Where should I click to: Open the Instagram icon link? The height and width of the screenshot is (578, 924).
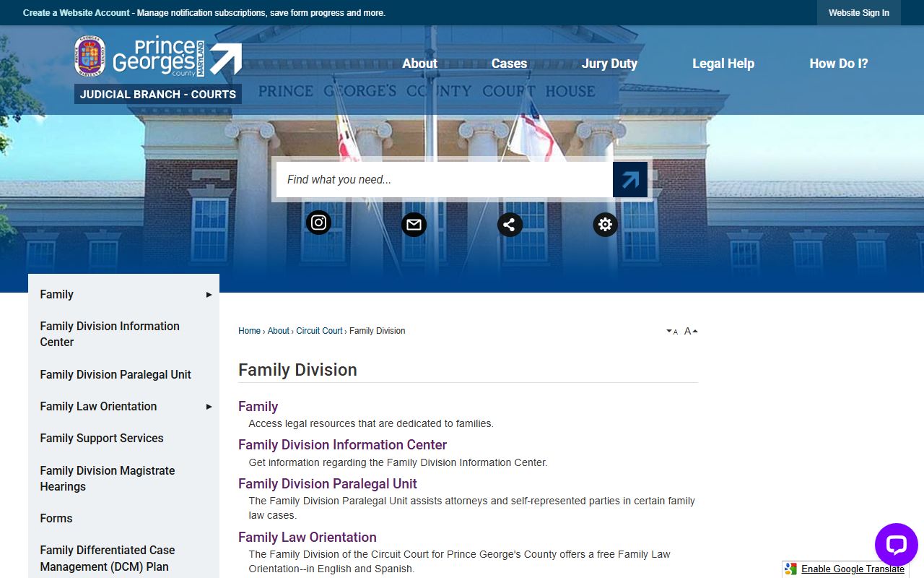click(318, 223)
